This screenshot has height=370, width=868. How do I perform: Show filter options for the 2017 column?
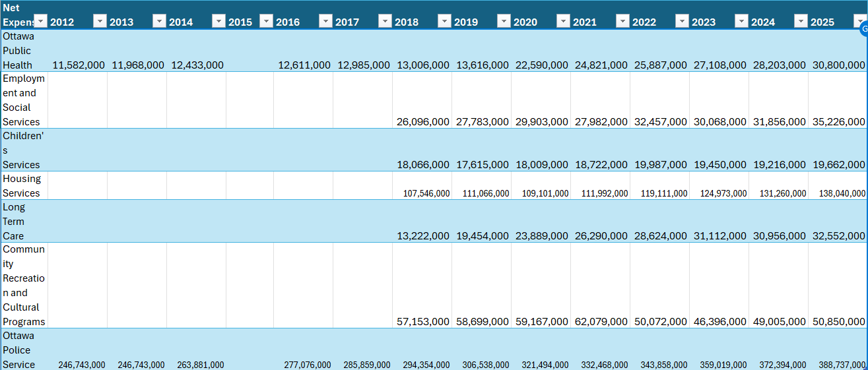(385, 22)
